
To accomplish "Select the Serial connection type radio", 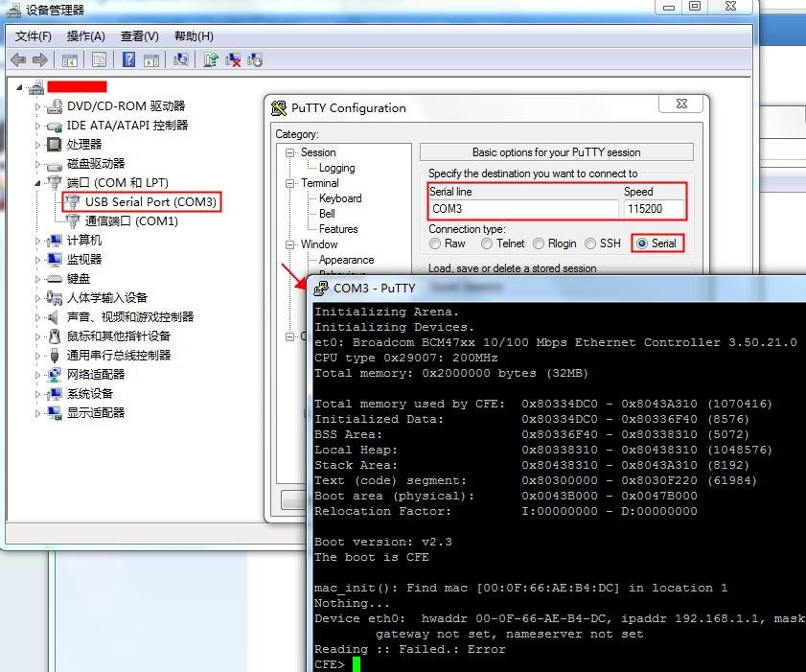I will click(642, 243).
